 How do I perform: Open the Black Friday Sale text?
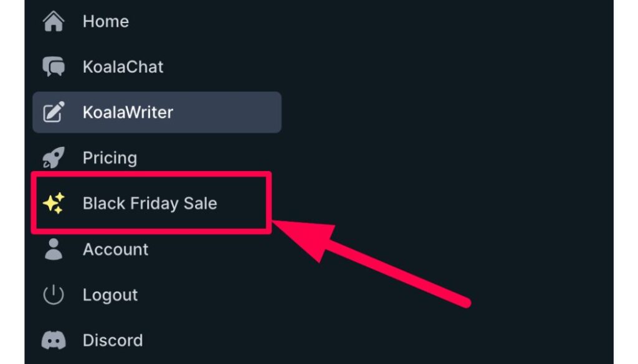[150, 203]
